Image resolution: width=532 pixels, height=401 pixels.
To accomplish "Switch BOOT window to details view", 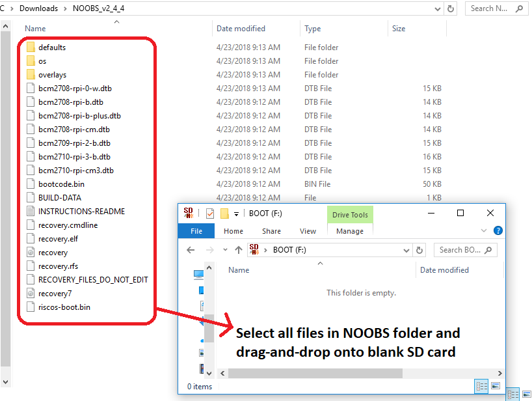I will (x=481, y=387).
